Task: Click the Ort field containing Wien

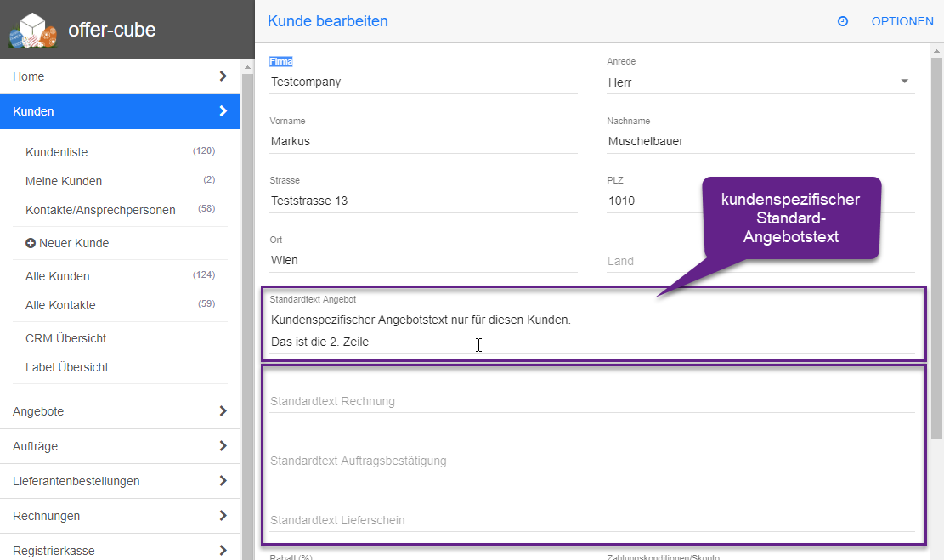Action: point(424,260)
